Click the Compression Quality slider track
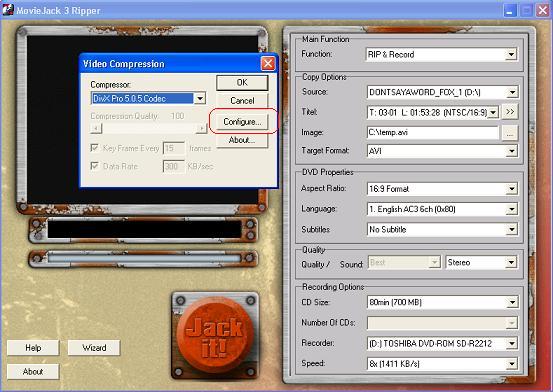 click(148, 128)
